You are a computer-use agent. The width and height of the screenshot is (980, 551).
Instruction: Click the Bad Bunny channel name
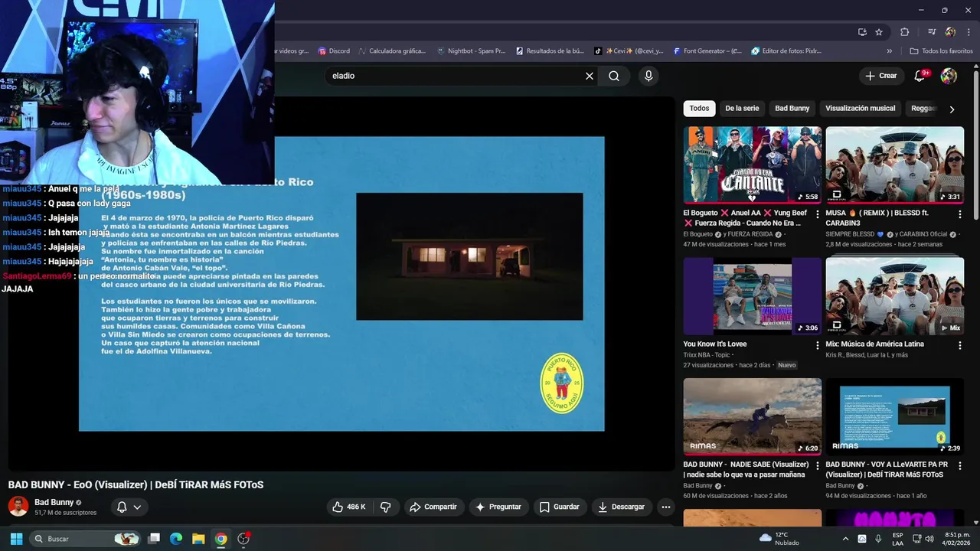[54, 502]
